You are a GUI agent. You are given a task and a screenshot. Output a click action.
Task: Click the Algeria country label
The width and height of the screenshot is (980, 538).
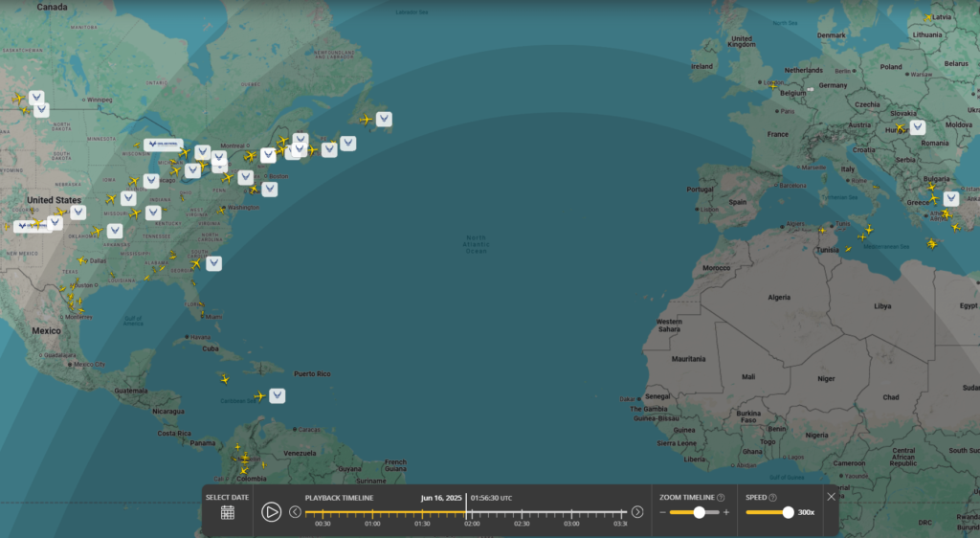tap(779, 298)
